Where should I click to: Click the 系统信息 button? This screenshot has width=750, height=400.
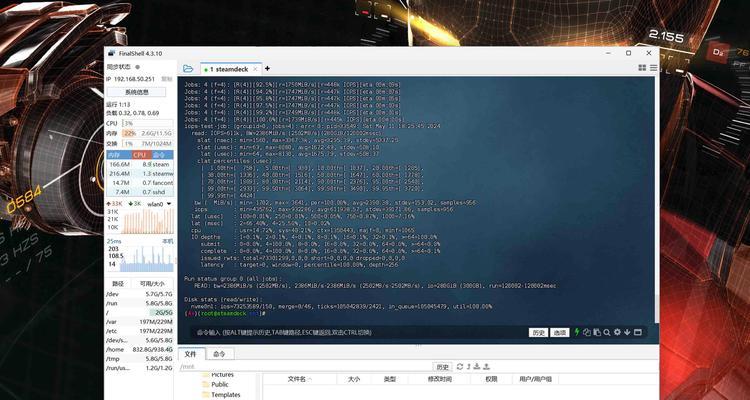click(136, 92)
